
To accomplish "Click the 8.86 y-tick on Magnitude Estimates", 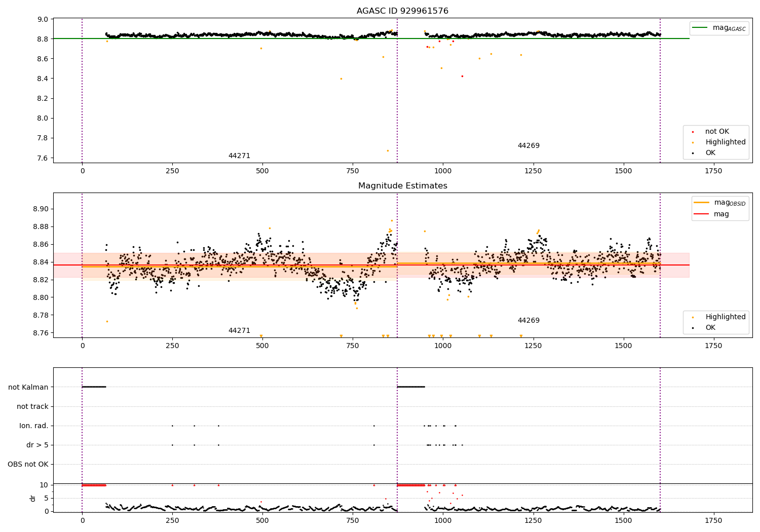I will tap(41, 244).
